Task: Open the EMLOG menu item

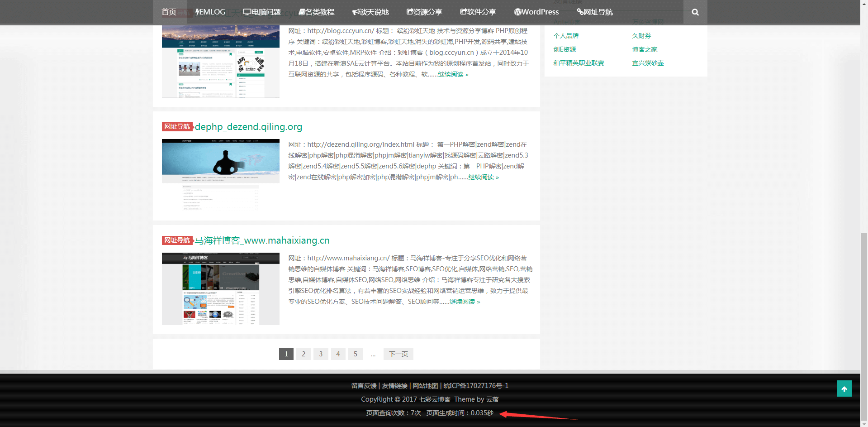Action: tap(210, 12)
